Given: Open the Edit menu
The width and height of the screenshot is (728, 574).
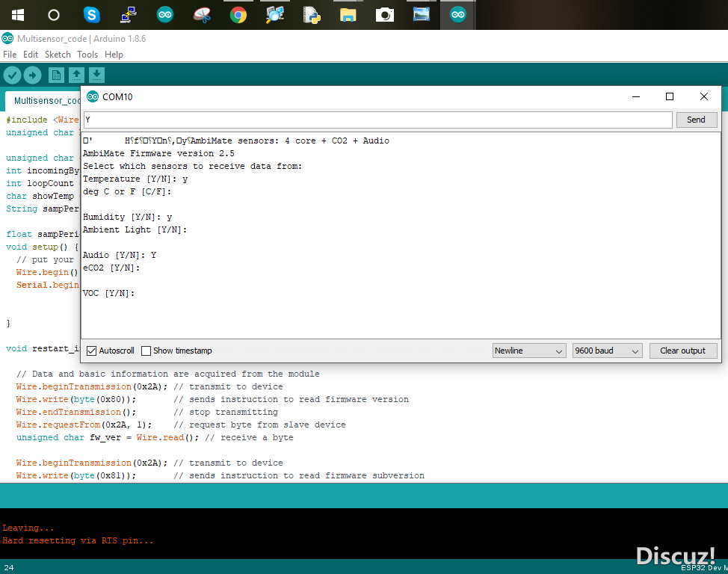Looking at the screenshot, I should 31,55.
